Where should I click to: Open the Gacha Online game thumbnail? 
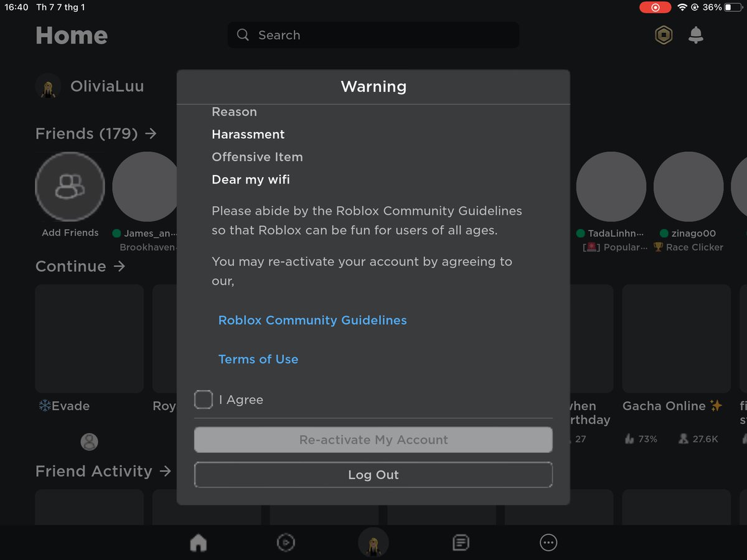coord(677,338)
